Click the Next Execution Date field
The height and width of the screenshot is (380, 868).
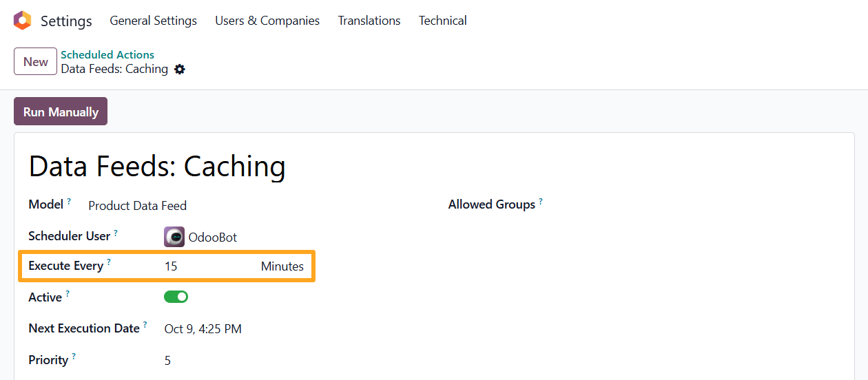[203, 329]
